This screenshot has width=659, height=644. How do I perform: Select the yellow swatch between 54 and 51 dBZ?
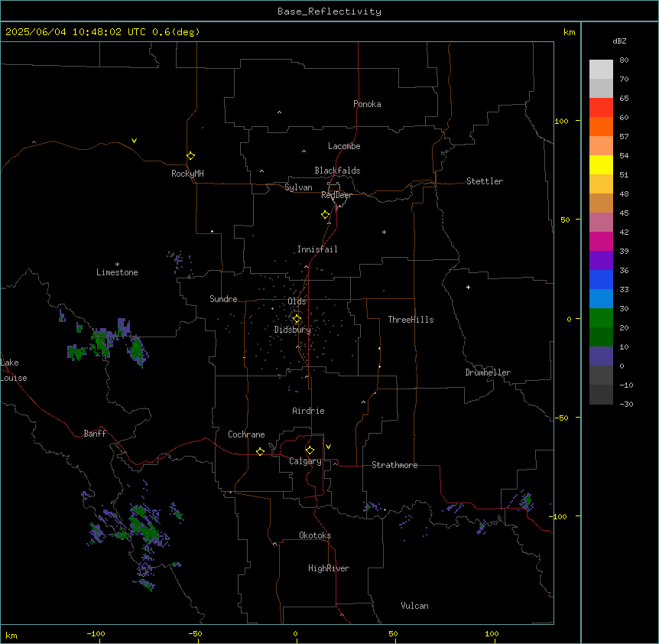[x=601, y=164]
